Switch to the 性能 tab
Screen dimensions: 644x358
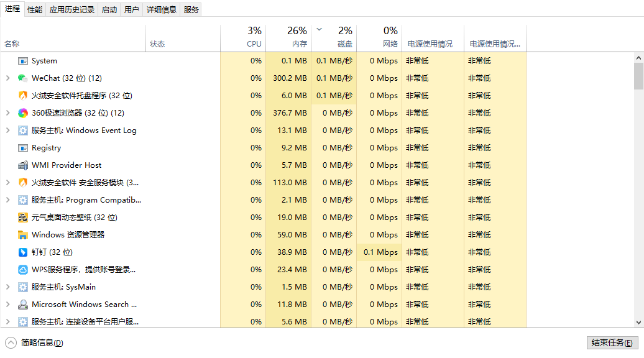coord(35,10)
